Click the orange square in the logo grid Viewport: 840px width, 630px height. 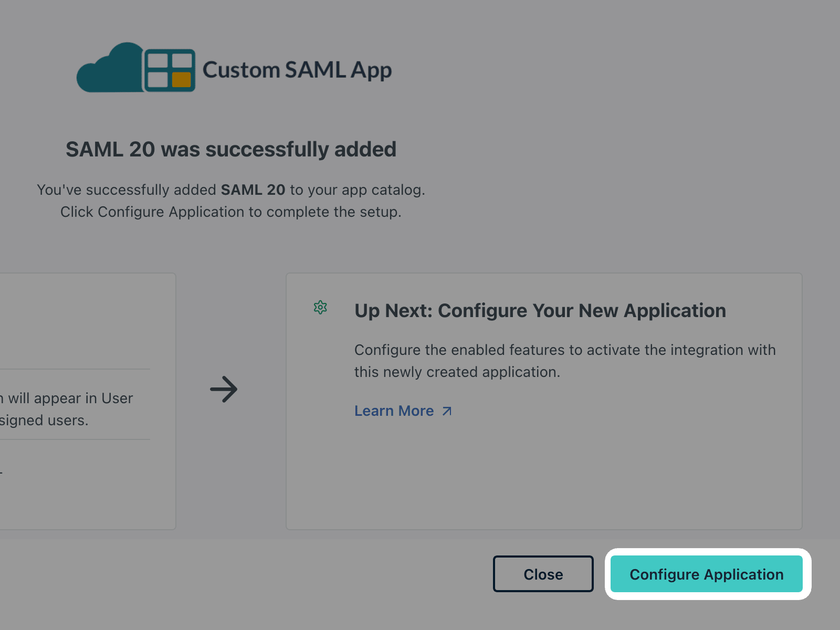coord(181,80)
